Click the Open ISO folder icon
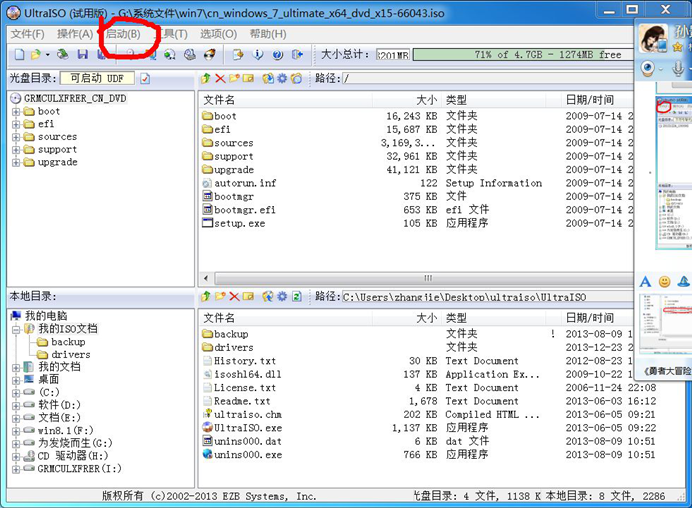This screenshot has height=508, width=692. tap(35, 54)
